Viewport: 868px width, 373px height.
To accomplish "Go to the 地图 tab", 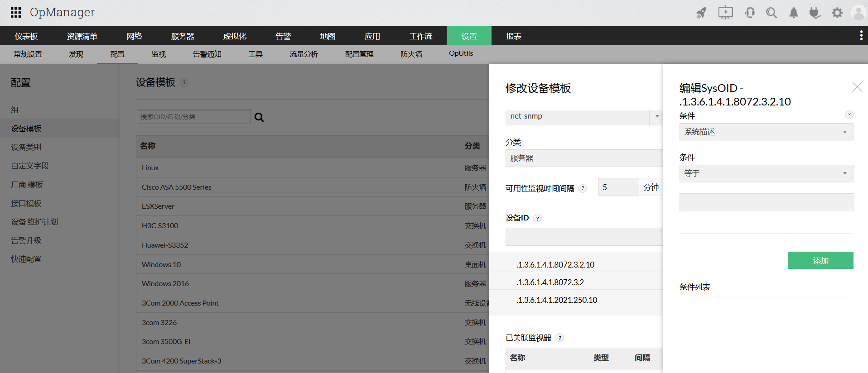I will point(328,36).
